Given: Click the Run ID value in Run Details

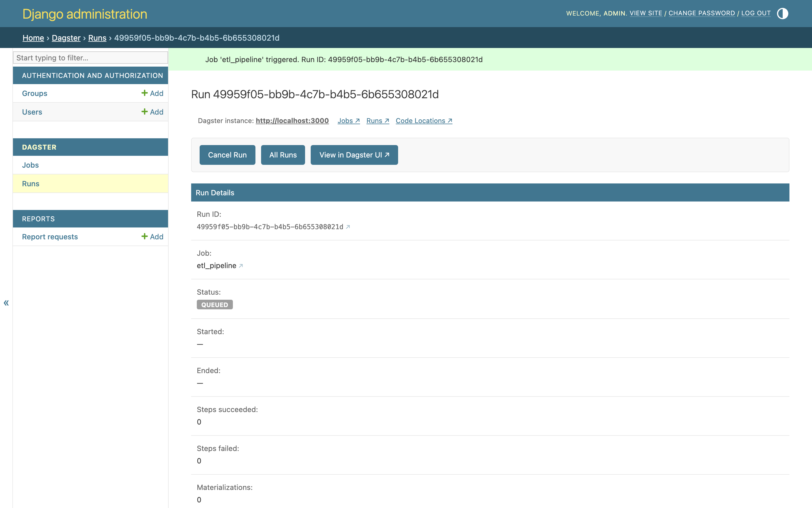Looking at the screenshot, I should point(270,227).
